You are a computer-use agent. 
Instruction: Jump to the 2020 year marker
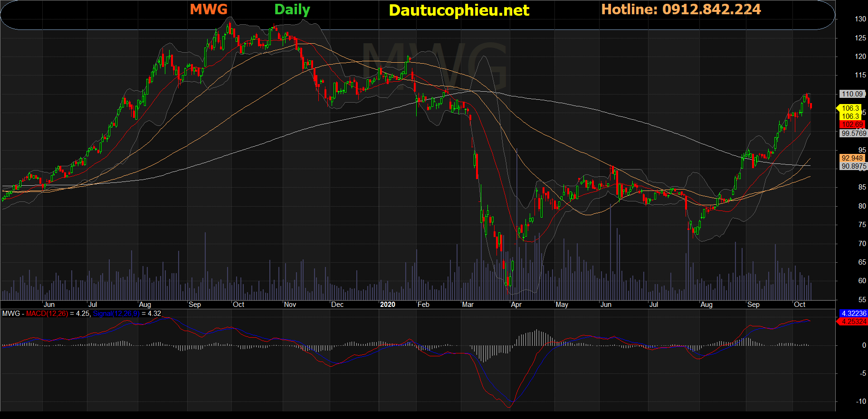(x=388, y=305)
